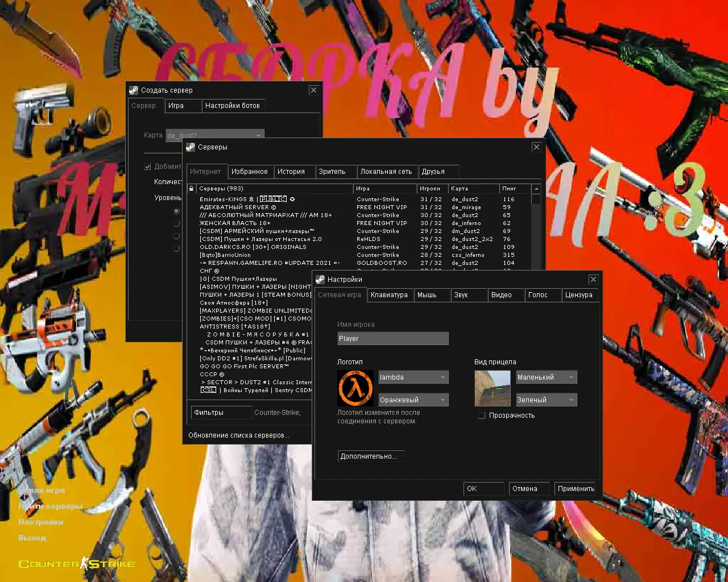Click the Отмена button
Screen dimensions: 728x582
click(x=530, y=489)
